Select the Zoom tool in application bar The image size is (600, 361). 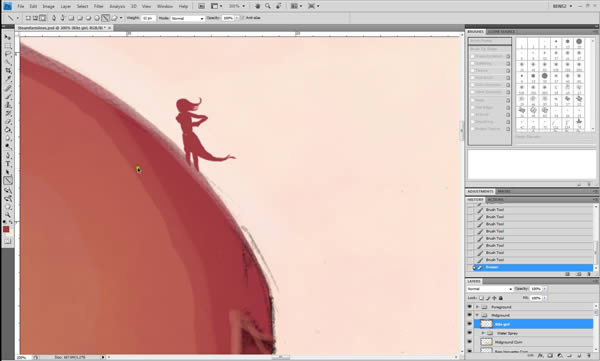click(268, 6)
